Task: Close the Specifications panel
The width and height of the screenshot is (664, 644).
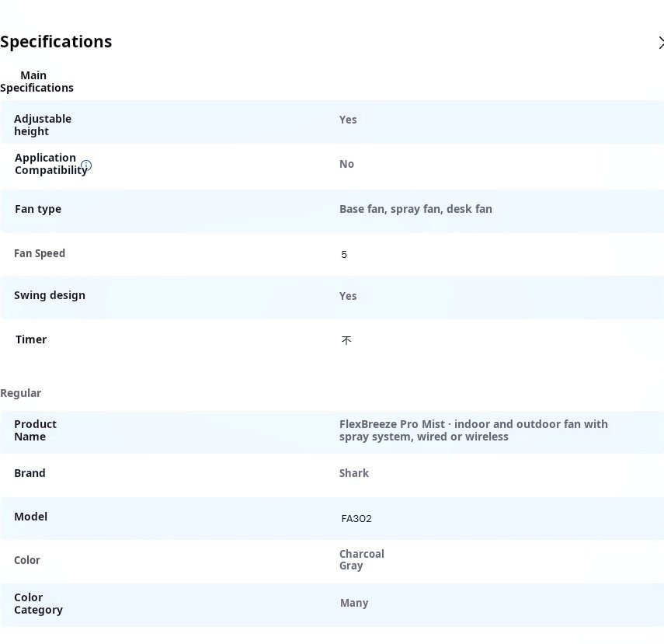Action: (660, 43)
